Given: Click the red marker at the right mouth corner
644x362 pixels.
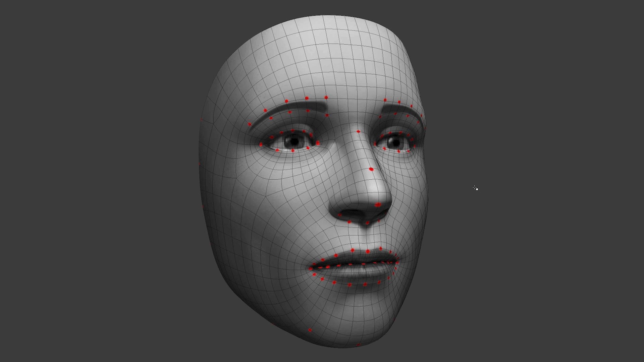Looking at the screenshot, I should [397, 263].
